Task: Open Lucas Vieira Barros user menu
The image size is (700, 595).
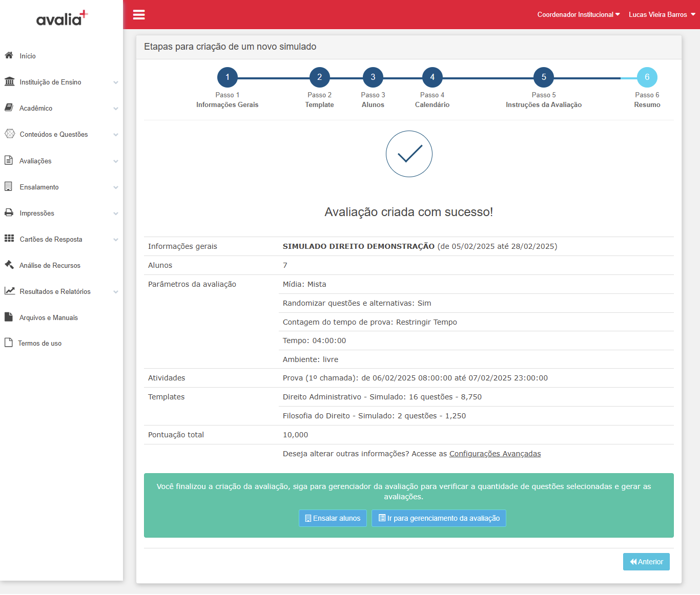Action: click(x=662, y=14)
